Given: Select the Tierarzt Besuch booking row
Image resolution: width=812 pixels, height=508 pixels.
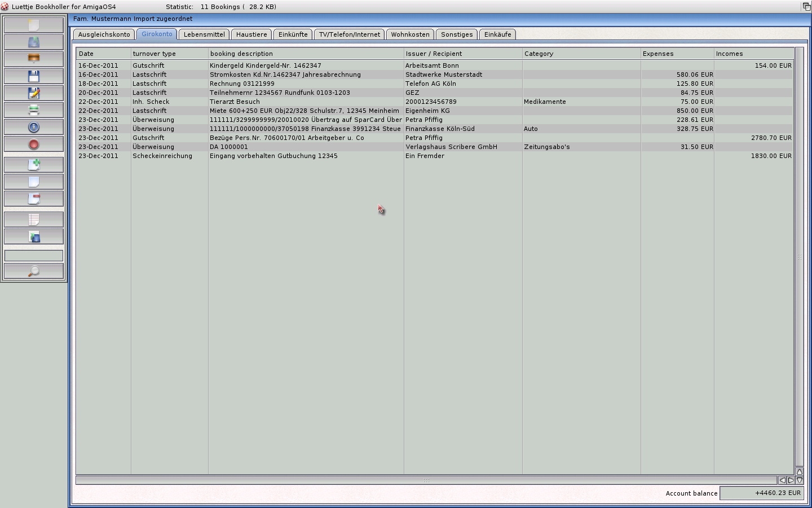Looking at the screenshot, I should 304,102.
